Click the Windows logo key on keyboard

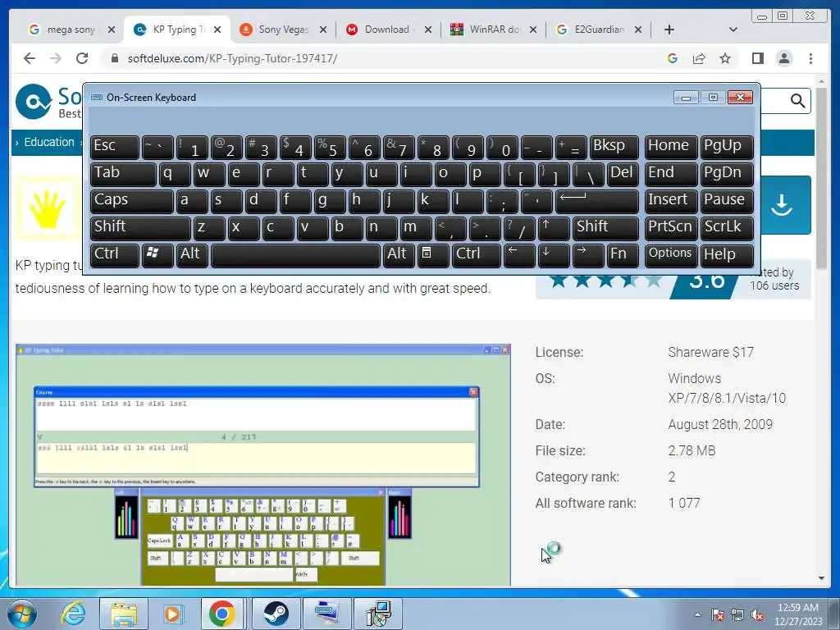pos(157,255)
